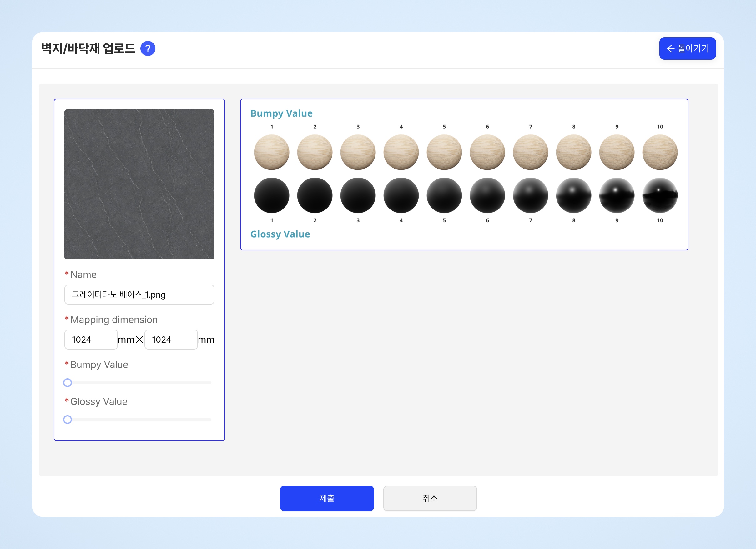The height and width of the screenshot is (549, 756).
Task: Click the second Mapping dimension height field
Action: [x=171, y=339]
